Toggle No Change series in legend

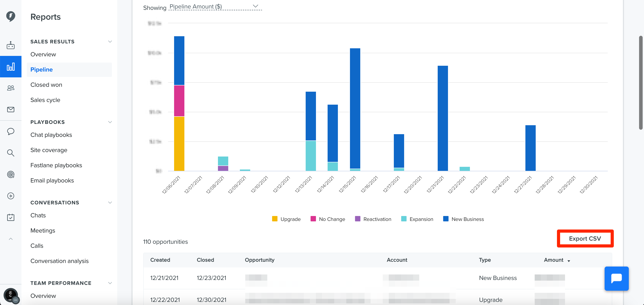(328, 219)
